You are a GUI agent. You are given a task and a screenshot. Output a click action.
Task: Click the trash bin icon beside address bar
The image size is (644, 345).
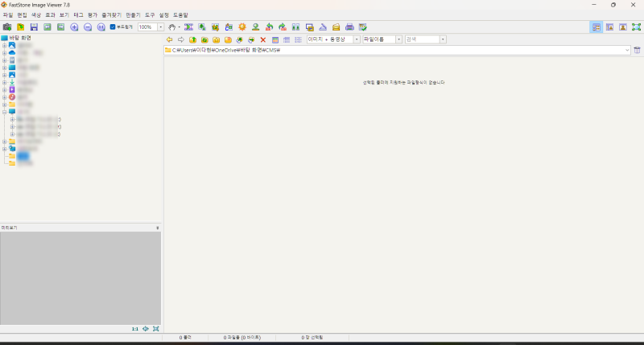click(637, 50)
